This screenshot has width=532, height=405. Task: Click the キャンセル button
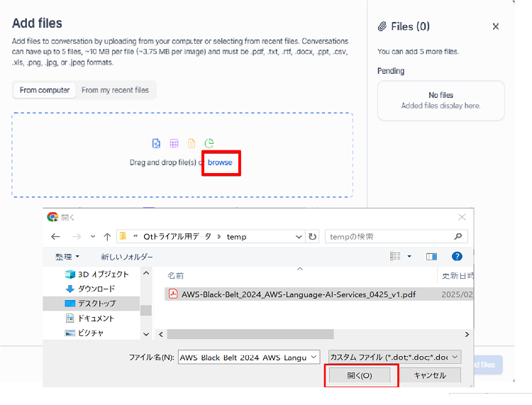tap(431, 375)
